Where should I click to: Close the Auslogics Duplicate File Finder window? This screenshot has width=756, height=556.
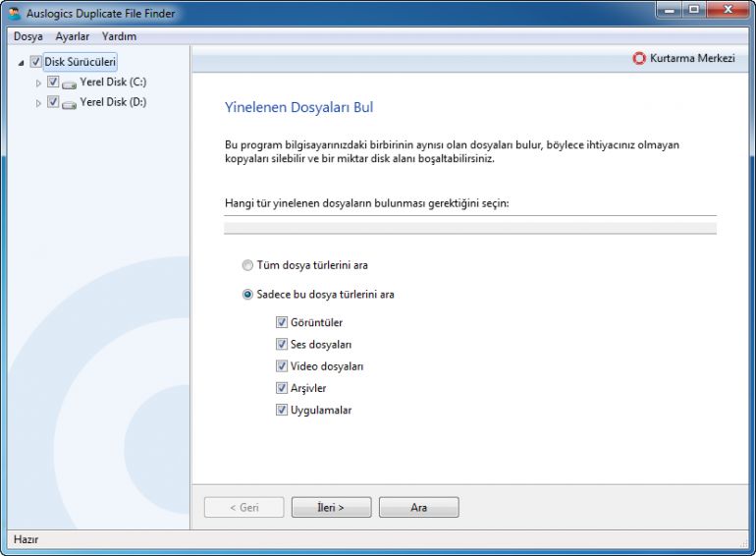(x=729, y=9)
